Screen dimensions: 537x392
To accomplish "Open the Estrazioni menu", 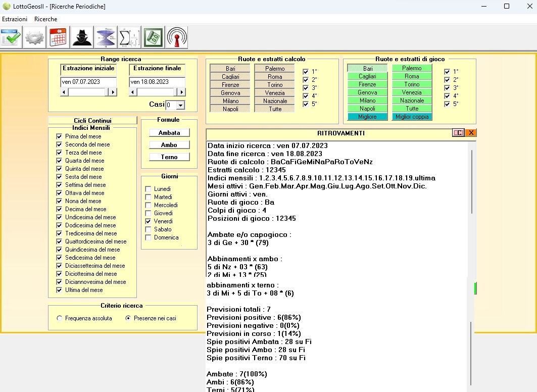I will 15,19.
